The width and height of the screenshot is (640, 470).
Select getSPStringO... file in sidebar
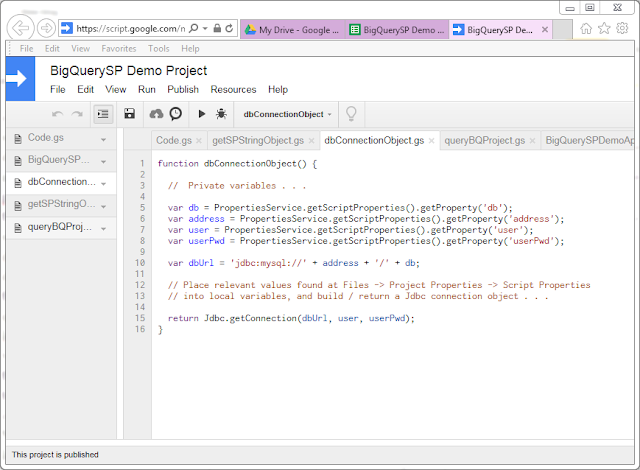click(62, 204)
